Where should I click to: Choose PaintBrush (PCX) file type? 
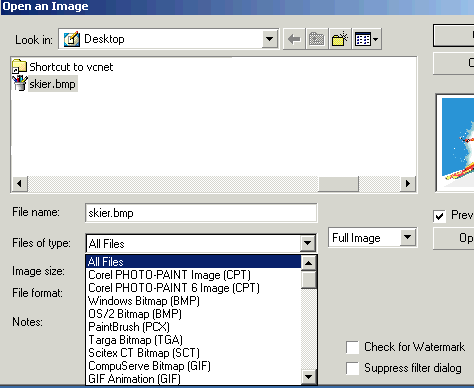[x=194, y=327]
